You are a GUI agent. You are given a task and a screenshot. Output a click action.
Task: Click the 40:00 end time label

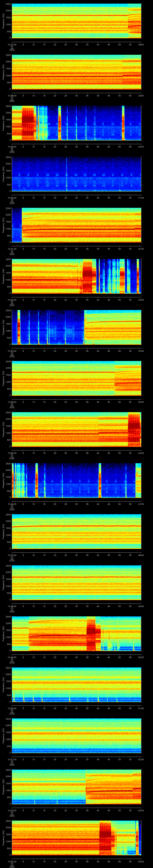click(141, 146)
